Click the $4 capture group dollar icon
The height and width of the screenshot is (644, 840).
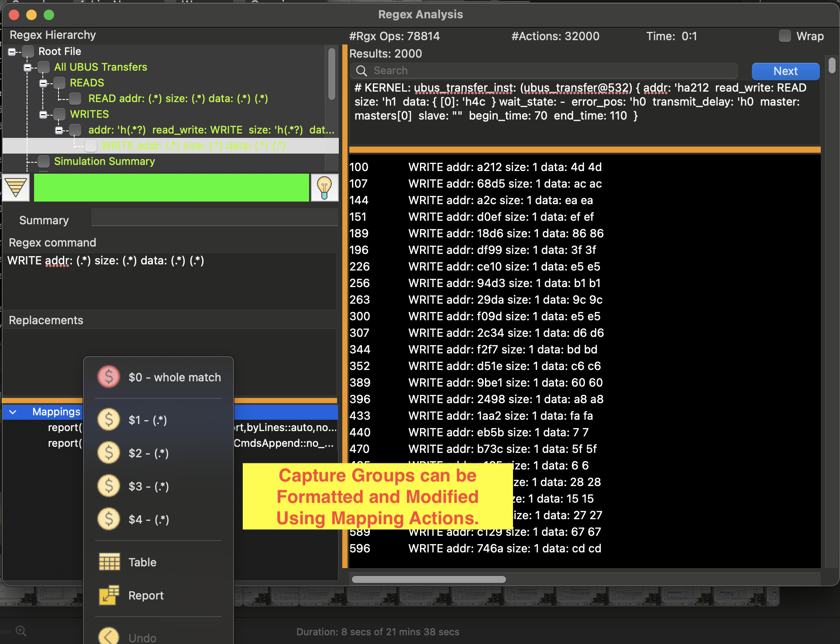[x=109, y=519]
